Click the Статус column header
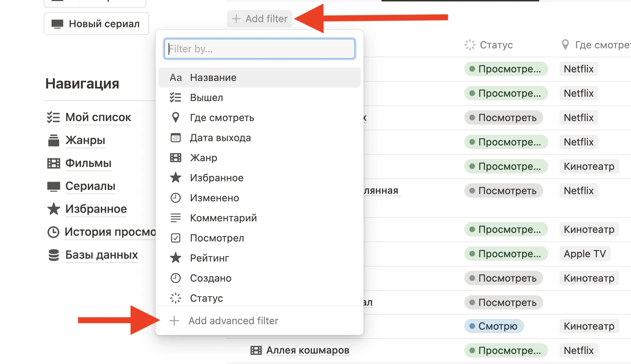This screenshot has height=364, width=631. tap(488, 45)
